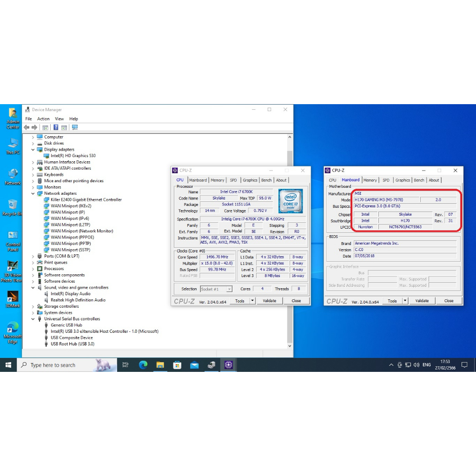Select Intel(R) HD Graphics 530 device entry
The image size is (476, 476).
[73, 156]
